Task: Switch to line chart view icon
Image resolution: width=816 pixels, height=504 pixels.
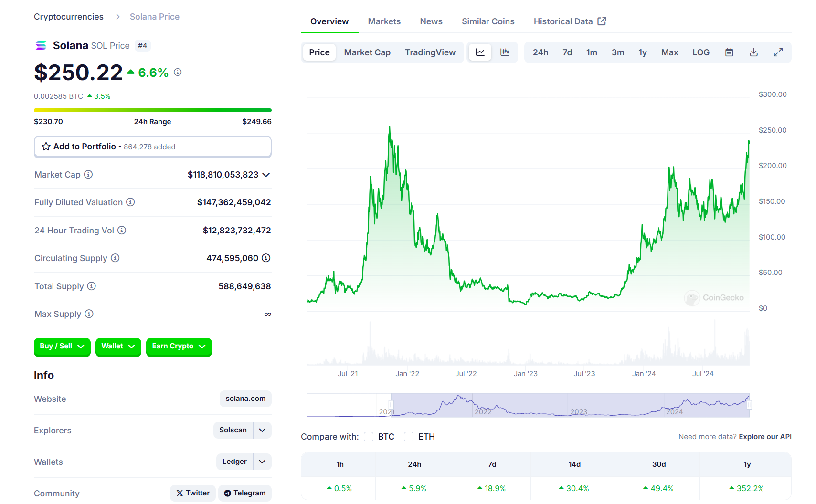Action: (x=480, y=52)
